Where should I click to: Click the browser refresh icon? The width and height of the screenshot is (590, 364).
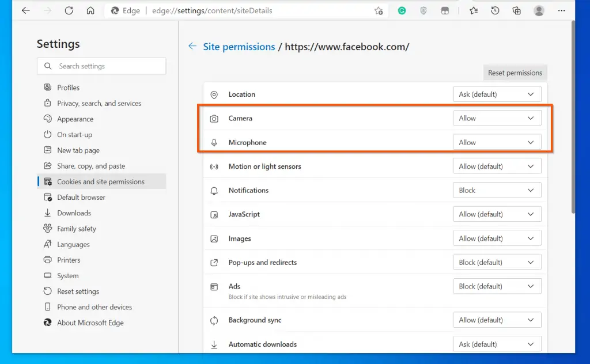[69, 10]
